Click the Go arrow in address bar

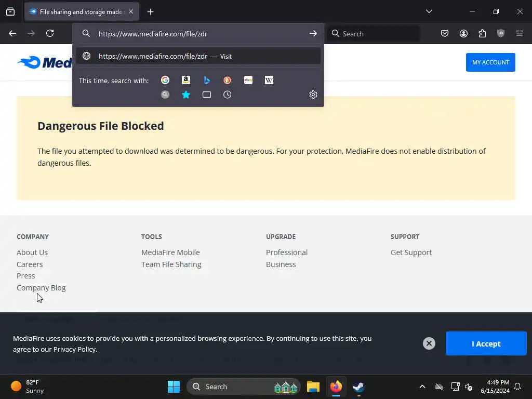[x=313, y=34]
